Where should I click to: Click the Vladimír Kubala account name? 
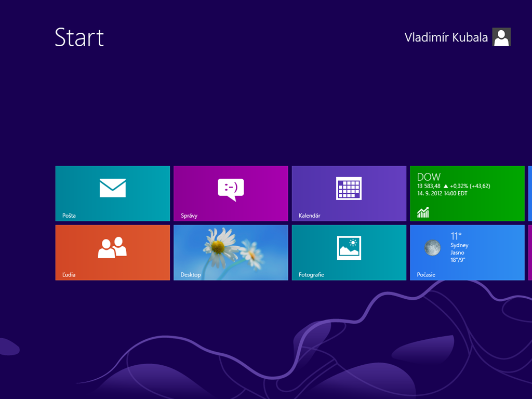pos(446,37)
